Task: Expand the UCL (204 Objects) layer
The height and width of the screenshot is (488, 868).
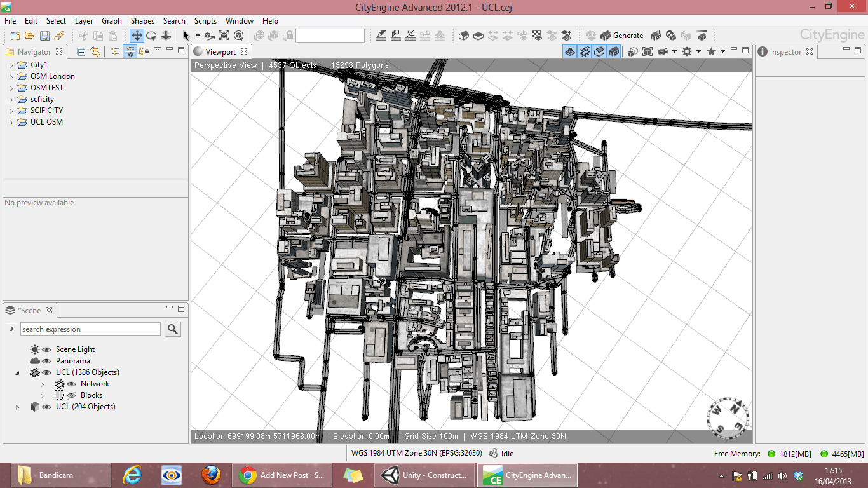Action: tap(17, 407)
